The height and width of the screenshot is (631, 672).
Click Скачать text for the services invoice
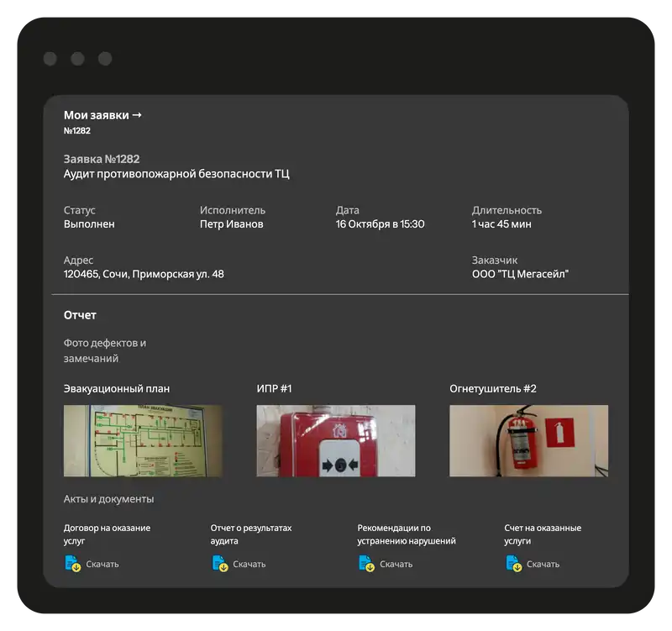pyautogui.click(x=543, y=565)
